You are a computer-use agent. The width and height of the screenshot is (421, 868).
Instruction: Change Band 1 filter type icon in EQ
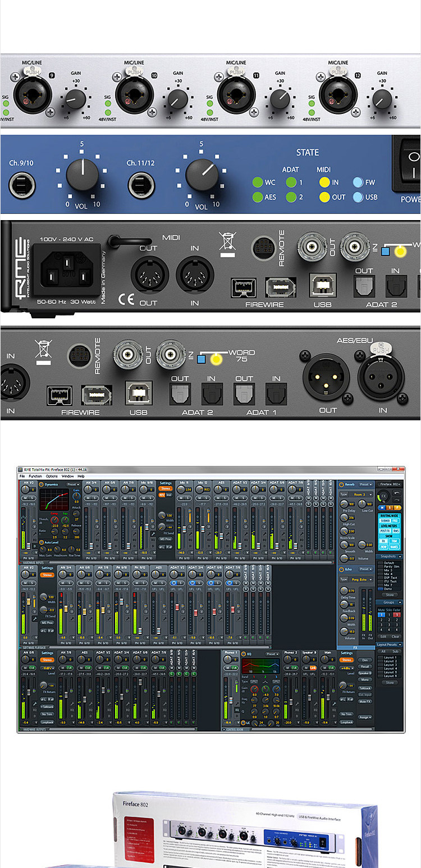[x=254, y=681]
